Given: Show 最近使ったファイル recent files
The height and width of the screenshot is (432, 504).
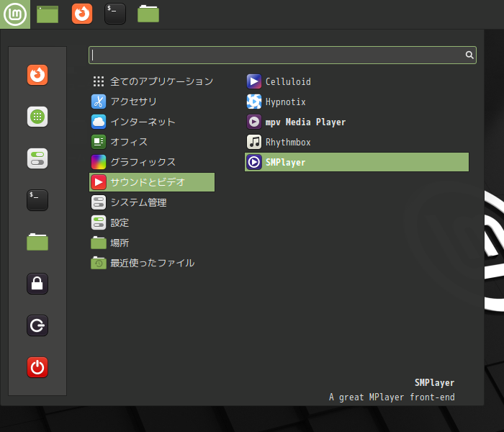Looking at the screenshot, I should [x=152, y=263].
